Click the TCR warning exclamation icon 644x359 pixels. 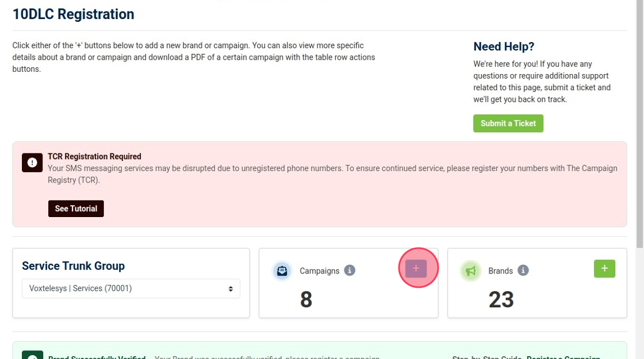(x=32, y=163)
